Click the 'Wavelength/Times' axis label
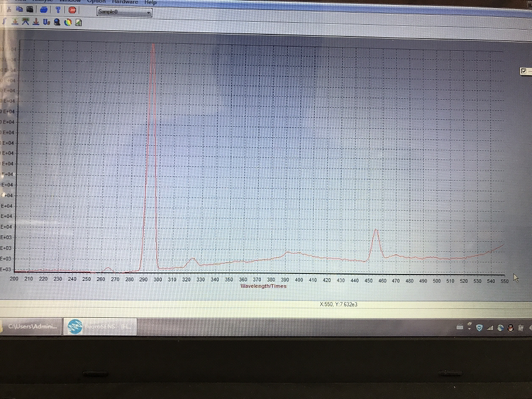Screen dimensions: 532x399 coord(263,286)
